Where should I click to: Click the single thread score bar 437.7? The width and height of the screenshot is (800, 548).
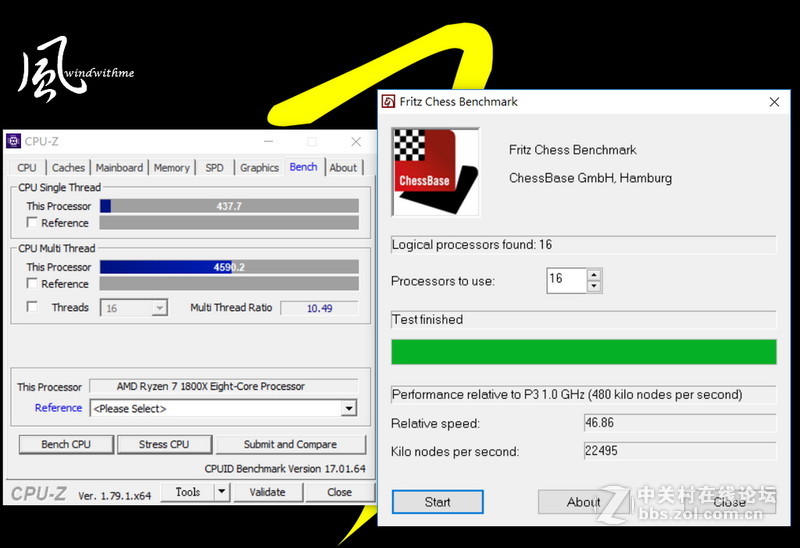[x=229, y=206]
